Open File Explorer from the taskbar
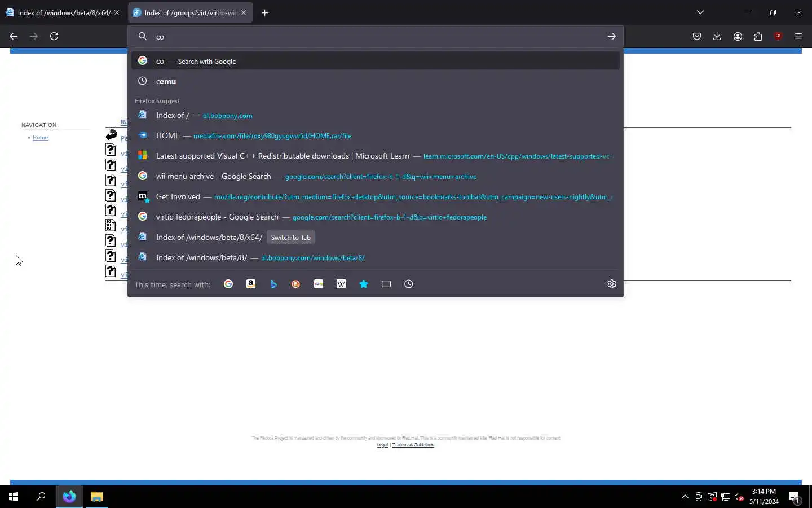 (x=97, y=497)
